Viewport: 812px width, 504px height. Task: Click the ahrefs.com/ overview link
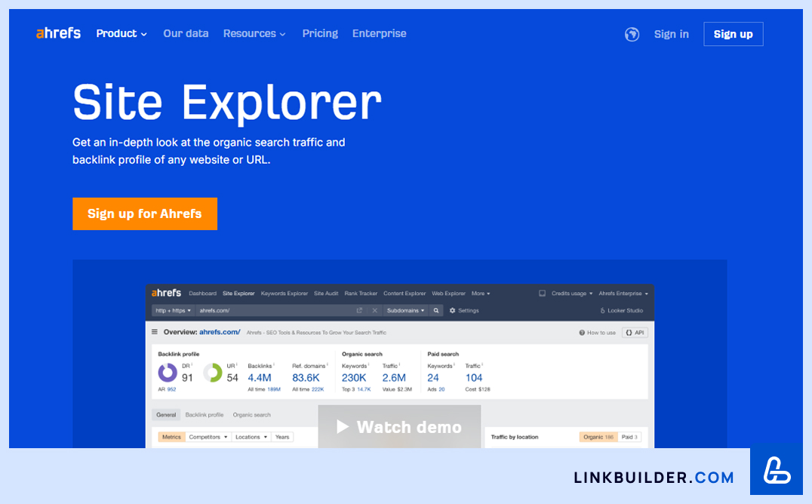(220, 332)
